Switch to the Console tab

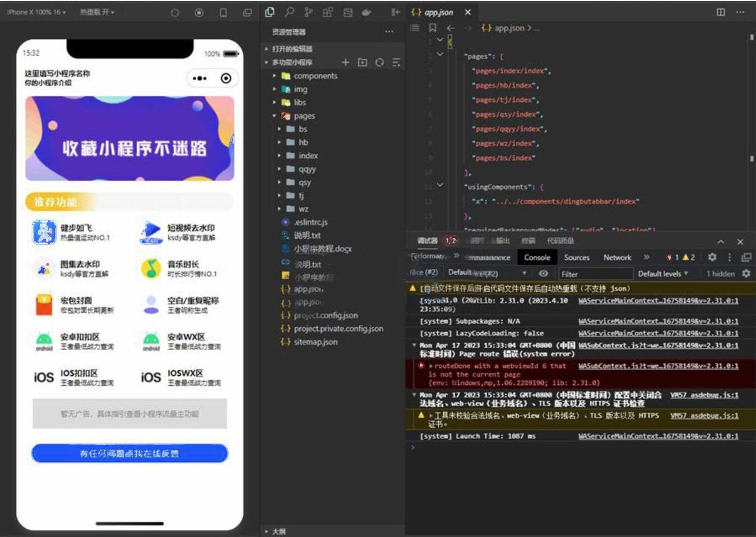537,257
